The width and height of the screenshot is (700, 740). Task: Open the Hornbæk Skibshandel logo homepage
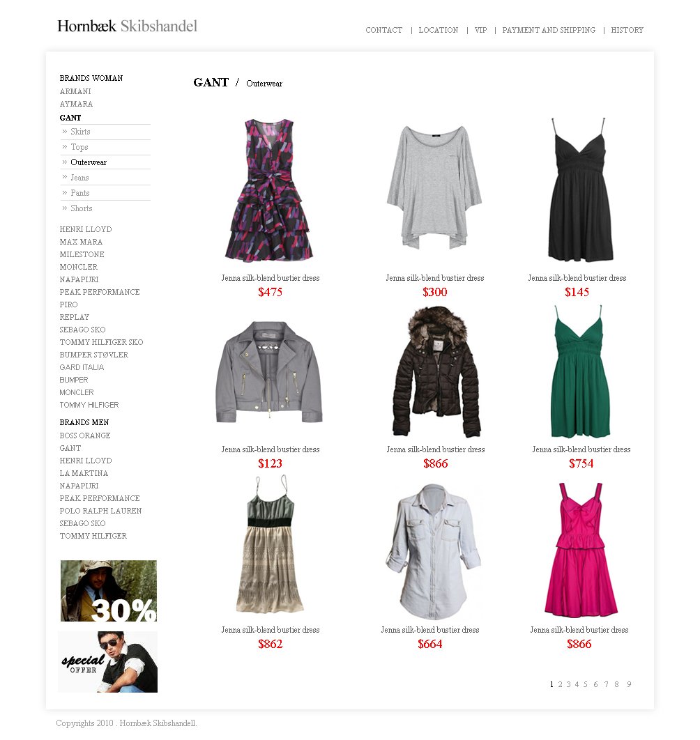[127, 26]
